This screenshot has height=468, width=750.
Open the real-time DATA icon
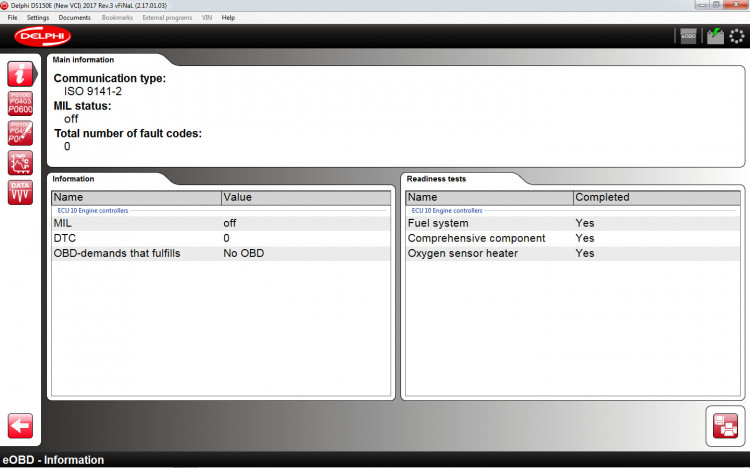20,192
